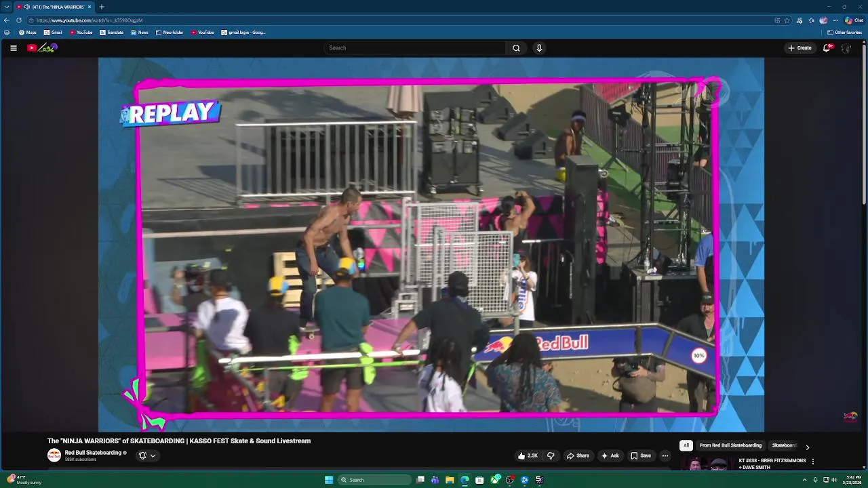This screenshot has height=488, width=868.
Task: Expand the Other favorites folder
Action: 844,33
